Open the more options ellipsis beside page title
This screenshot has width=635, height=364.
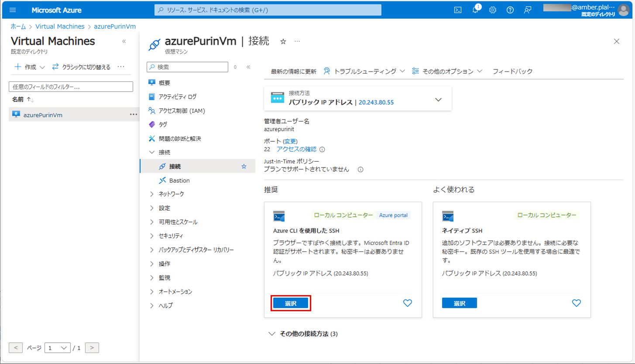[297, 41]
